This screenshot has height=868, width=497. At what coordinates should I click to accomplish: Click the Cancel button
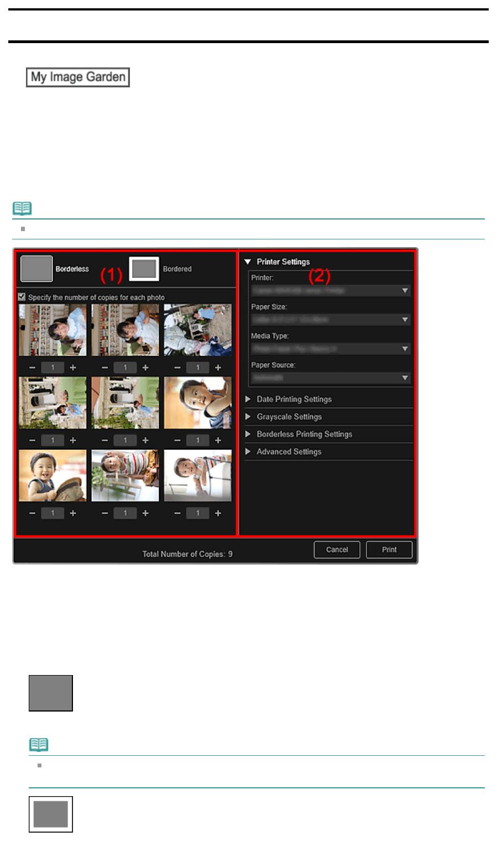pos(337,550)
